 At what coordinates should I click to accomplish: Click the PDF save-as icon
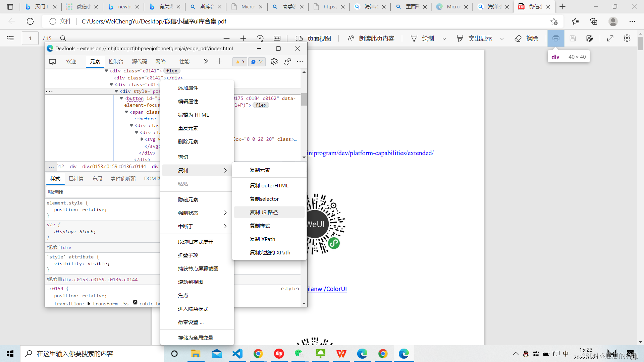click(x=590, y=39)
